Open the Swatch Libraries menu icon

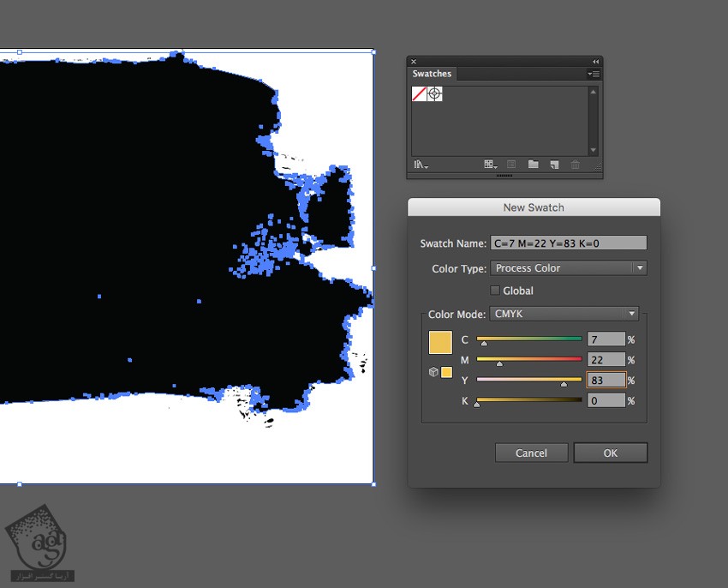(421, 165)
